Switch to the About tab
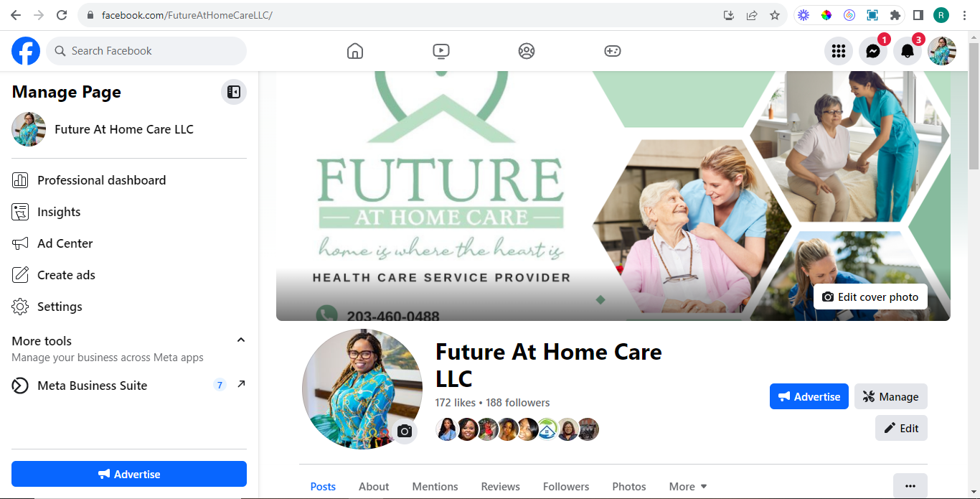Image resolution: width=980 pixels, height=499 pixels. pos(374,486)
